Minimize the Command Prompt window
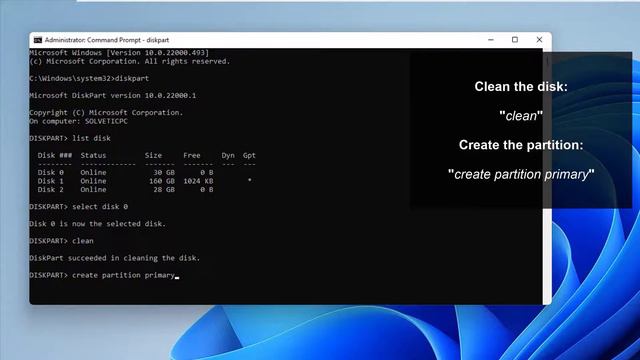The image size is (640, 360). (491, 40)
